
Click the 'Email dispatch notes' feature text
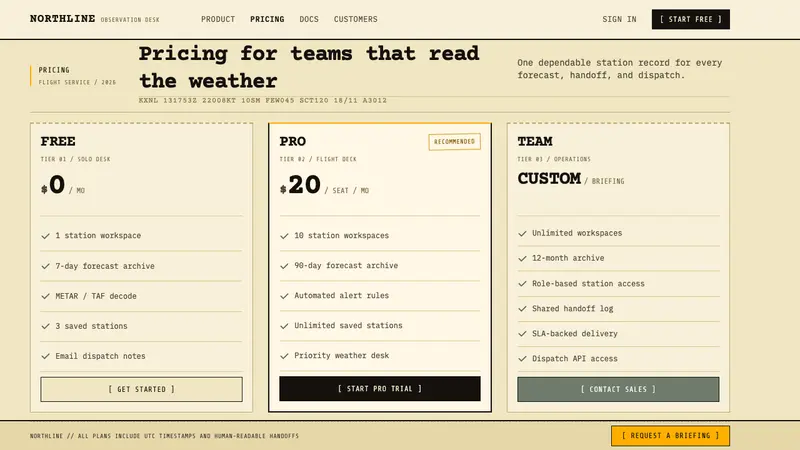[100, 356]
